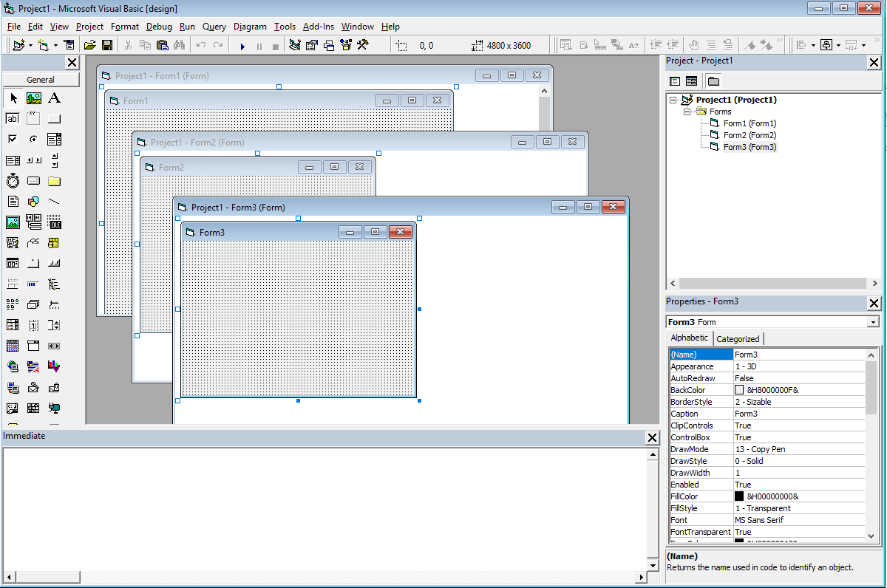Select Form3 (Form3) in project tree

coord(750,147)
